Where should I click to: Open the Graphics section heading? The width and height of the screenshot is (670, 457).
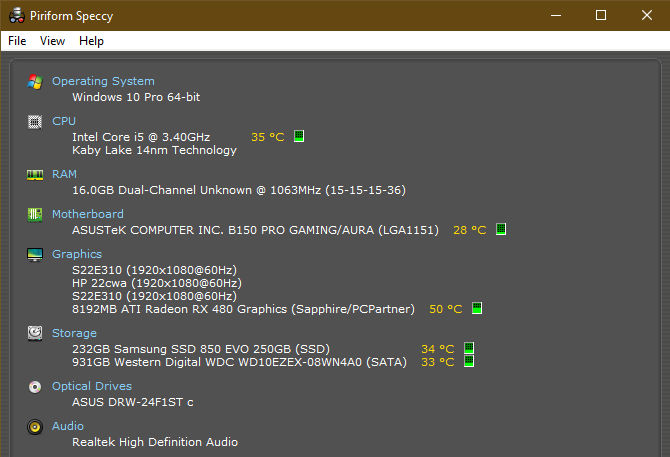(77, 254)
